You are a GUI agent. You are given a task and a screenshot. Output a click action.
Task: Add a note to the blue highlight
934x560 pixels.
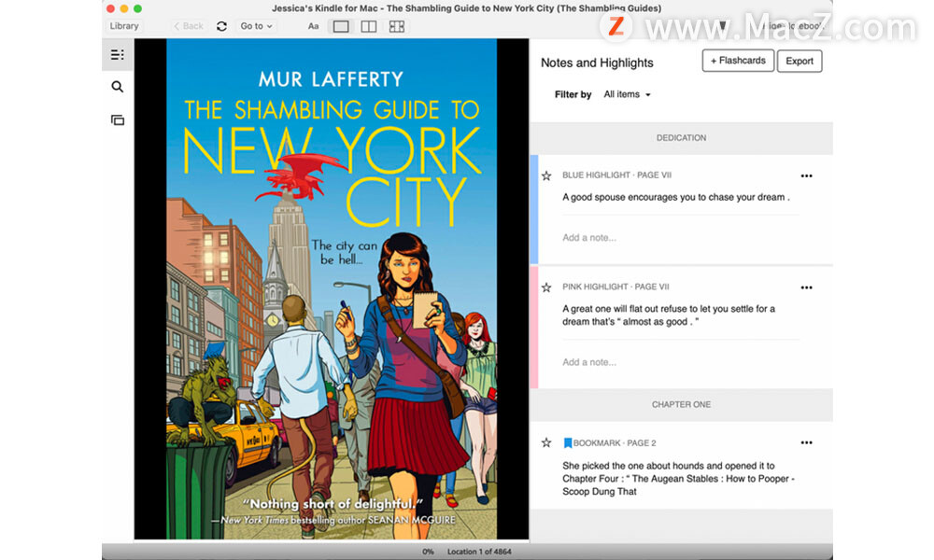click(x=589, y=237)
